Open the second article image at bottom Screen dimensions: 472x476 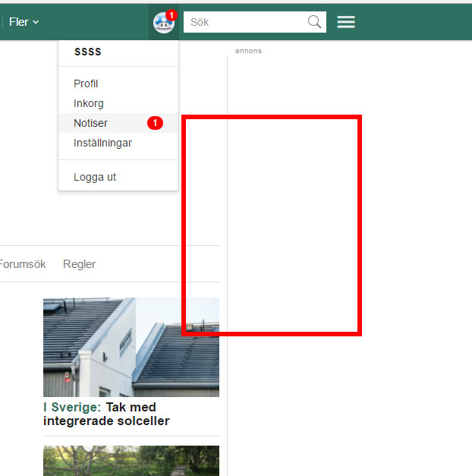coord(131,460)
